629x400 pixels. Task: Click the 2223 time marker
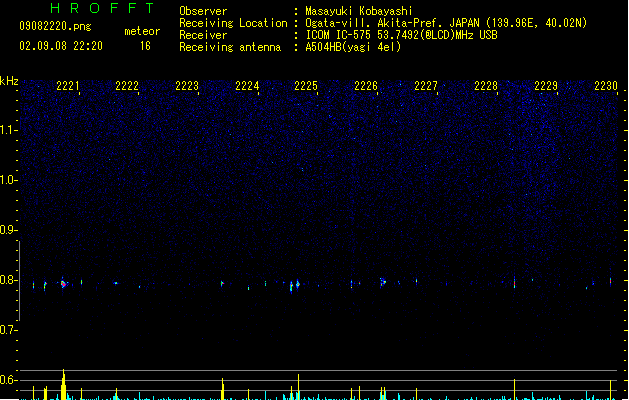coord(187,86)
